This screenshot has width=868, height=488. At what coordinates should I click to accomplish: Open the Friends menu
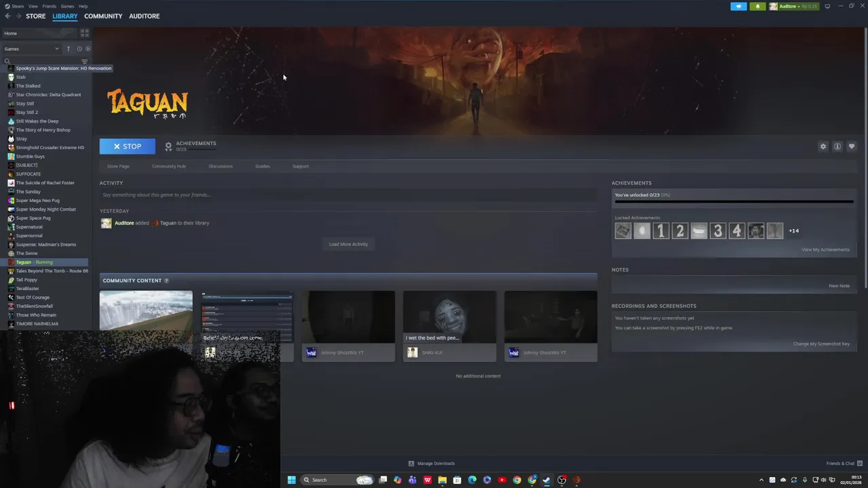point(50,6)
